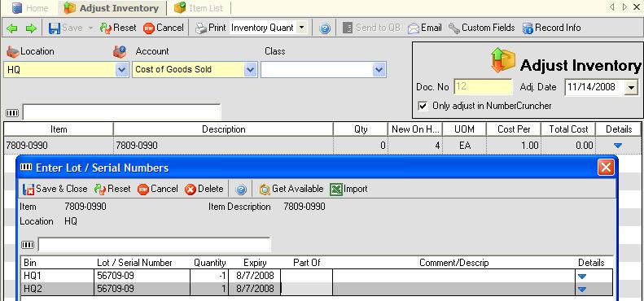Click Save & Close in the lot dialog
The width and height of the screenshot is (644, 301).
[x=55, y=189]
